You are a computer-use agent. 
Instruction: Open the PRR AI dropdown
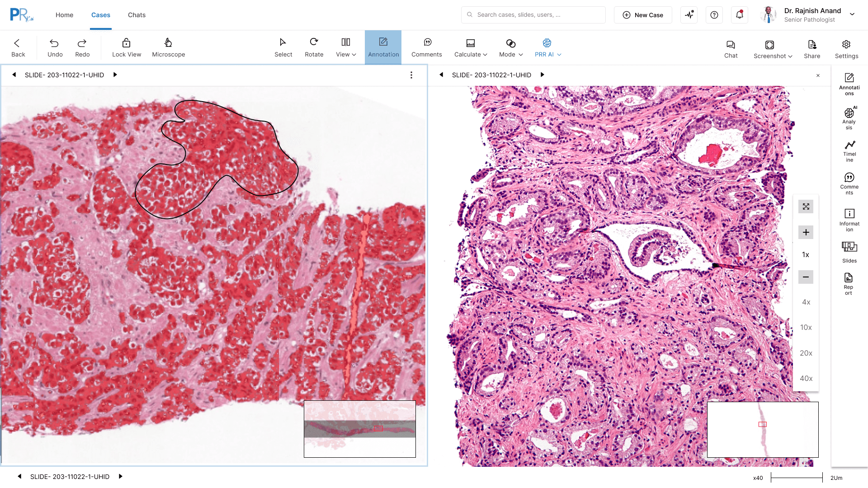click(x=548, y=47)
